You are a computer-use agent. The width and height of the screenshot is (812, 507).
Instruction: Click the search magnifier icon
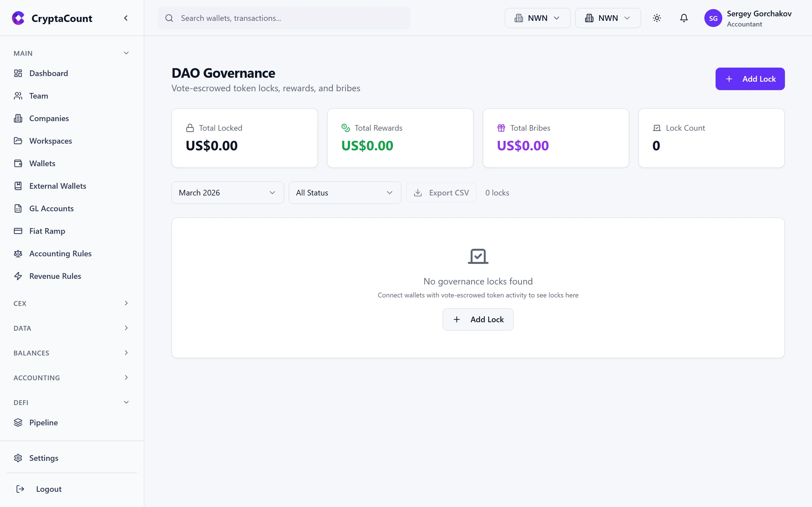click(x=169, y=18)
